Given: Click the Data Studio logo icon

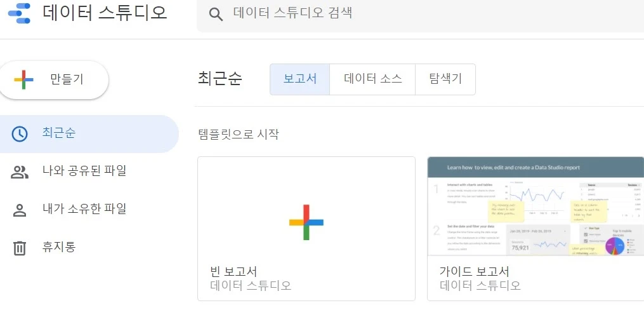Looking at the screenshot, I should 19,13.
